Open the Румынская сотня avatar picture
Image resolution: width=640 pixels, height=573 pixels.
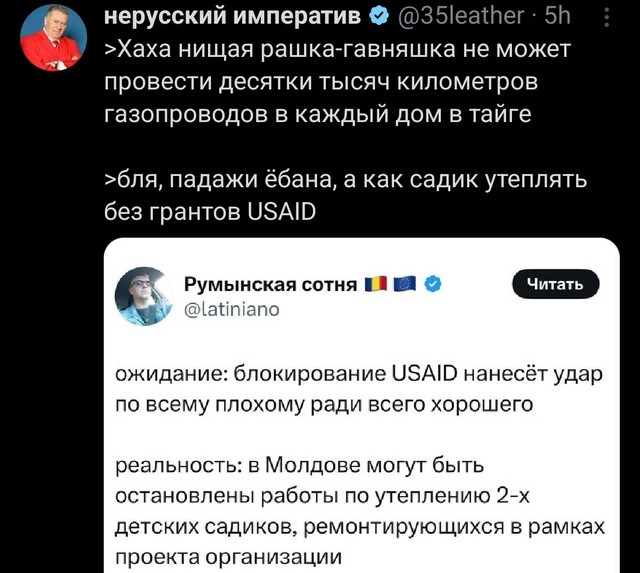click(x=145, y=296)
